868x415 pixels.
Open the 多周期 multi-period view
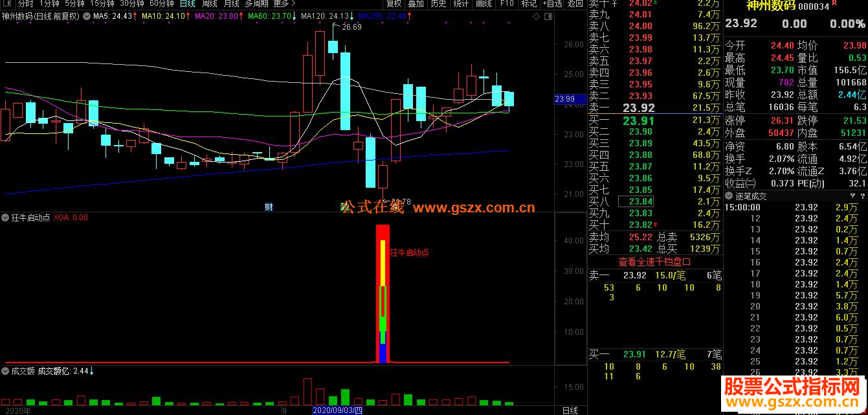pyautogui.click(x=256, y=4)
